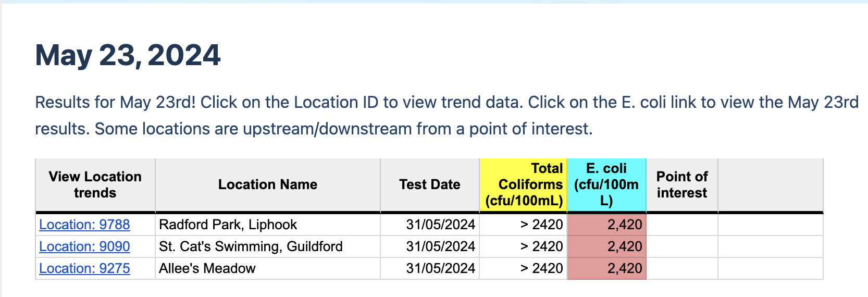Click the E. coli value for Radford Park
Screen dimensions: 868x297
624,225
